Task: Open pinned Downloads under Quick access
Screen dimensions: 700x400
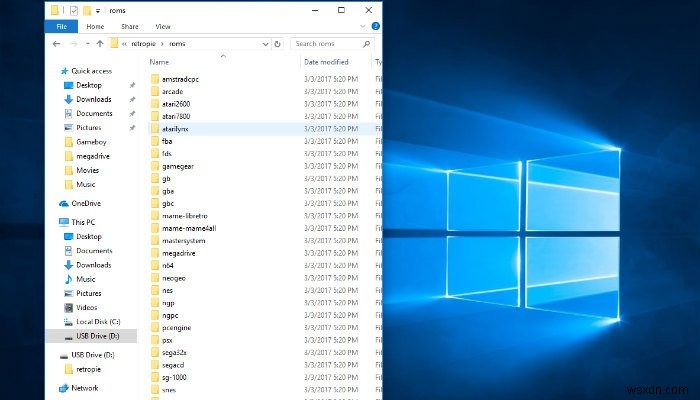Action: [94, 99]
